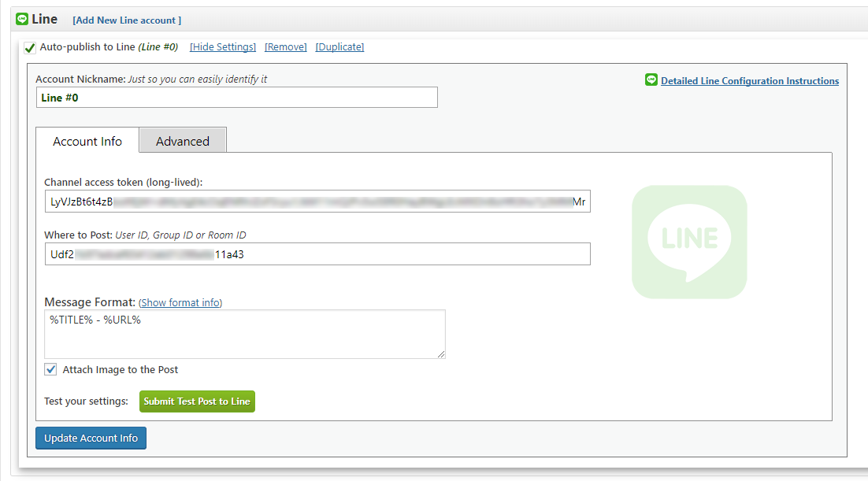Image resolution: width=868 pixels, height=481 pixels.
Task: Open Add New Line account link
Action: pyautogui.click(x=127, y=20)
